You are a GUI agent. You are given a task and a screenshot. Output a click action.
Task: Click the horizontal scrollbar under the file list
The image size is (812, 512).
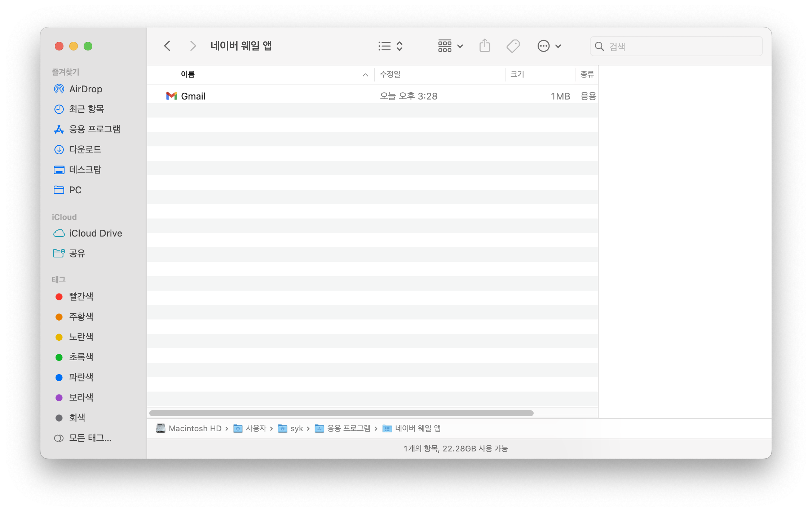click(341, 413)
